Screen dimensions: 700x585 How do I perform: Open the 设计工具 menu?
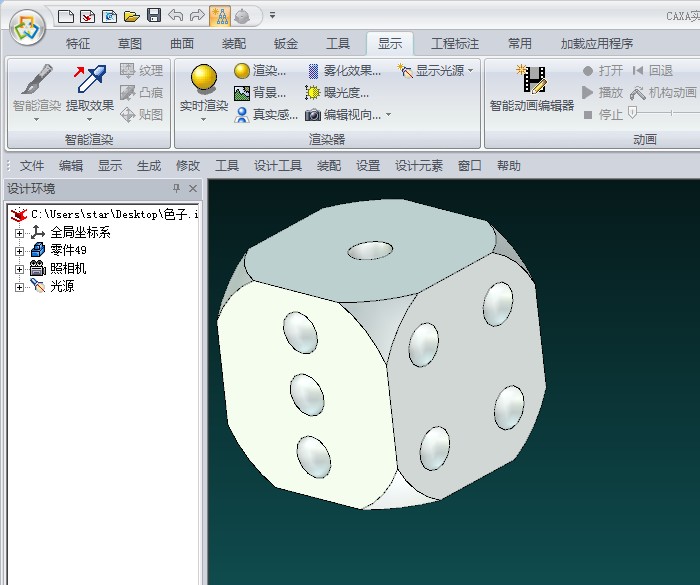[x=278, y=165]
